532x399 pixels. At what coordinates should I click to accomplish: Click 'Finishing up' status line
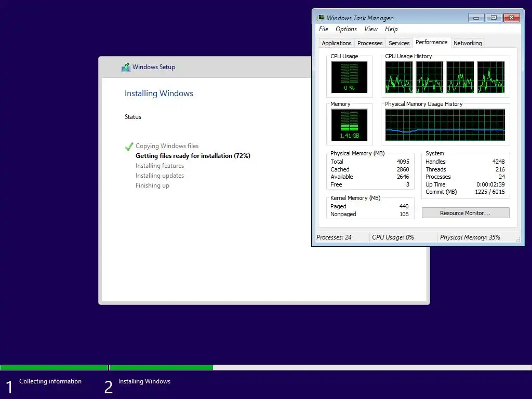[152, 185]
